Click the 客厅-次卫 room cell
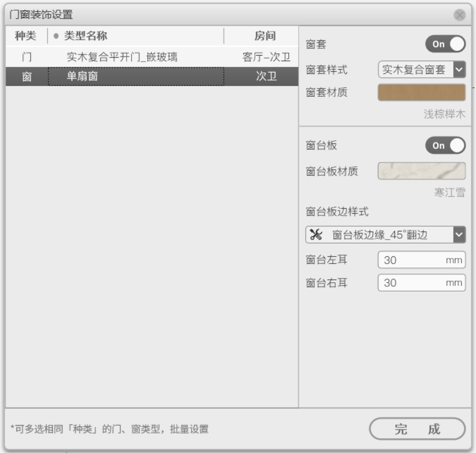Viewport: 476px width, 453px height. [266, 57]
